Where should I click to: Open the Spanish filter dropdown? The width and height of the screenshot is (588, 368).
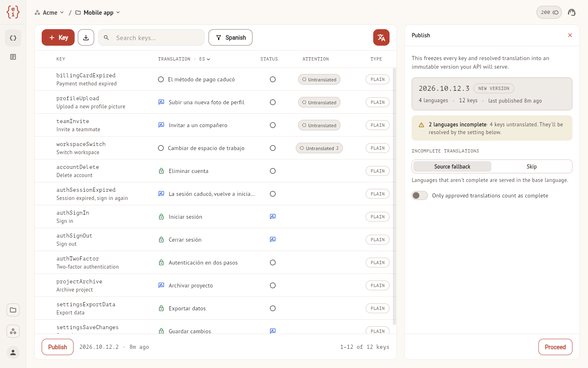(230, 38)
